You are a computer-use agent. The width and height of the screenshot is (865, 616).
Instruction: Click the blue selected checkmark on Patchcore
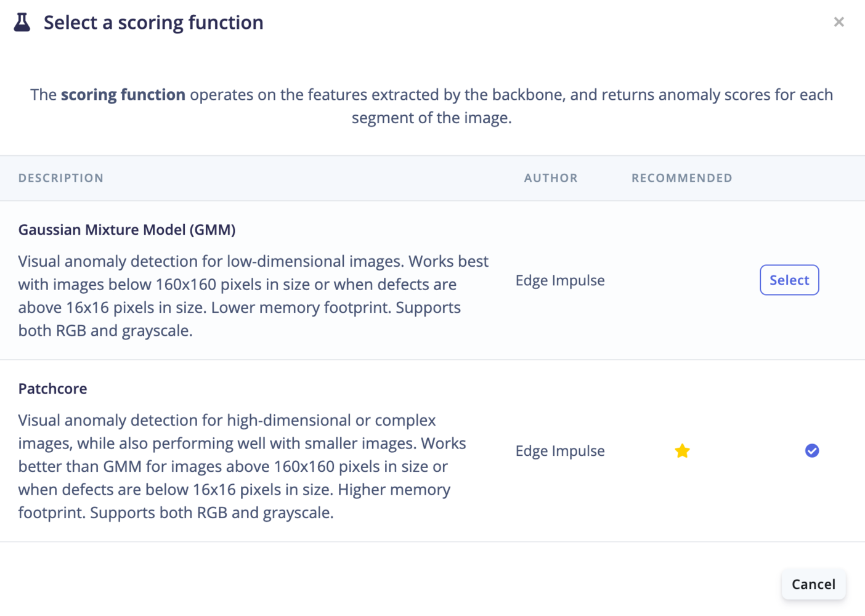(812, 451)
